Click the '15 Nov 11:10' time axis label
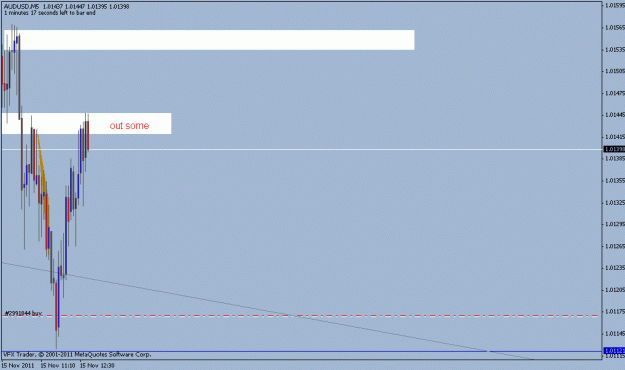 pos(58,365)
